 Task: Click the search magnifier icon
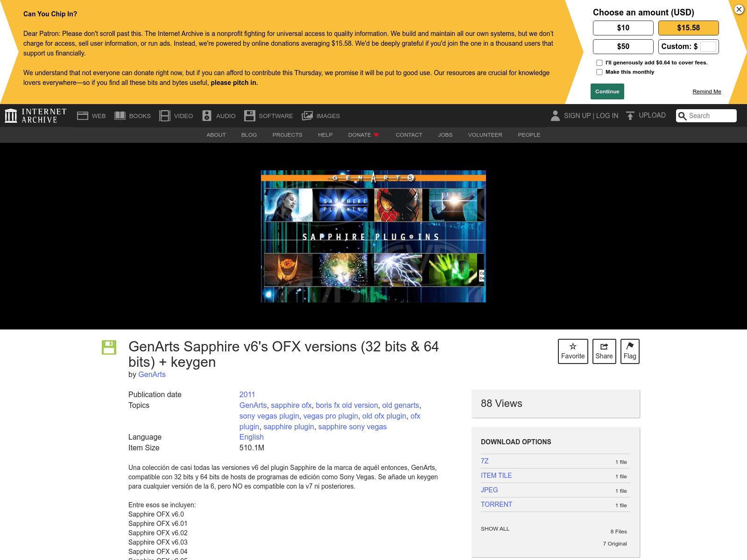tap(682, 116)
